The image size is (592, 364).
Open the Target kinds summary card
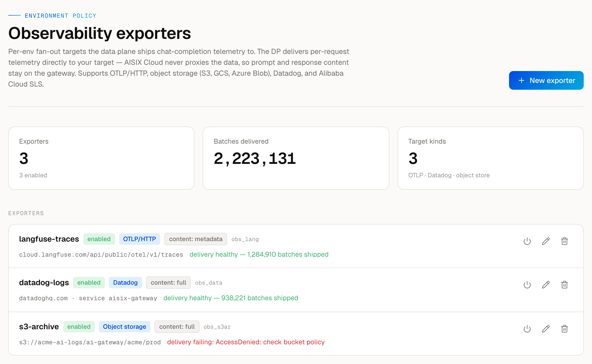pyautogui.click(x=491, y=158)
